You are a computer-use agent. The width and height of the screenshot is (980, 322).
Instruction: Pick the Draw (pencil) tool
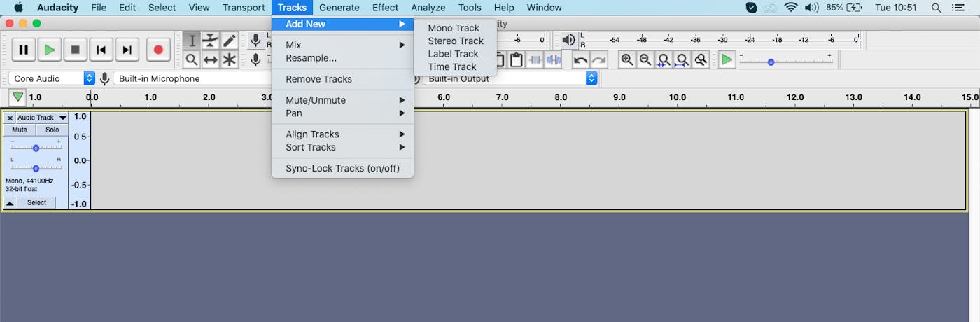pos(229,41)
